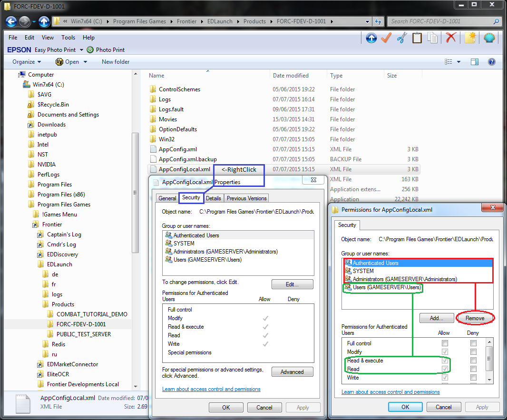Click the search magnifier icon
This screenshot has width=507, height=420.
497,21
